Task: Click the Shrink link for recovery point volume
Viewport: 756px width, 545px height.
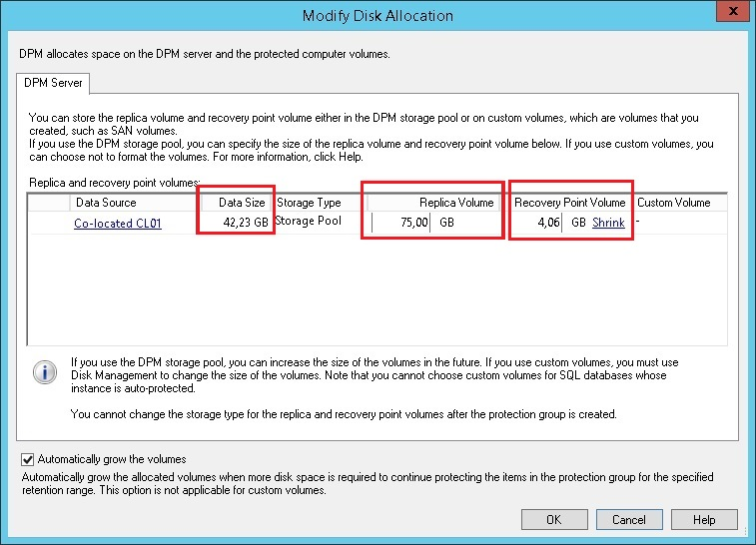Action: tap(608, 223)
